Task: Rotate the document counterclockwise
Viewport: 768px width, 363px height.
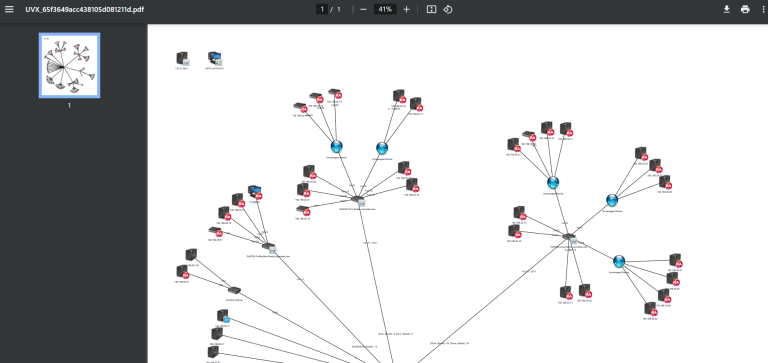Action: tap(448, 9)
